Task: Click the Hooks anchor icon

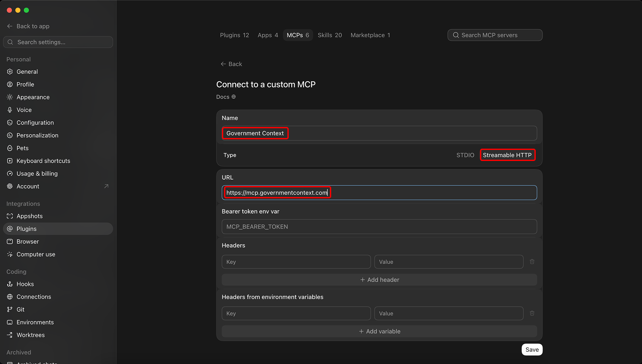Action: tap(10, 284)
